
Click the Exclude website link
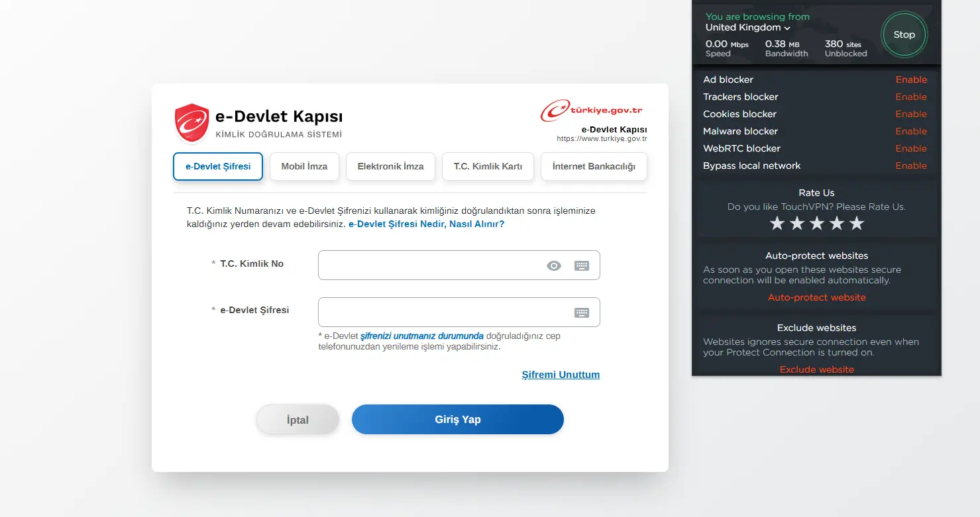click(816, 369)
